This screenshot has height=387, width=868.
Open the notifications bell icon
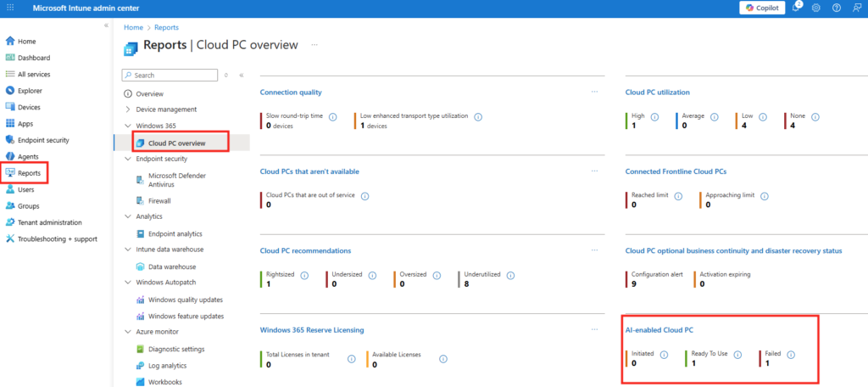point(796,8)
